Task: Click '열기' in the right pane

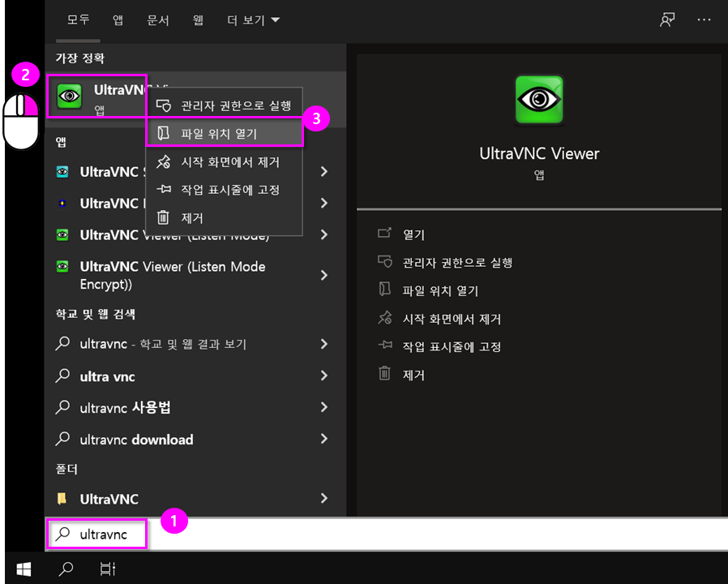Action: (x=413, y=234)
